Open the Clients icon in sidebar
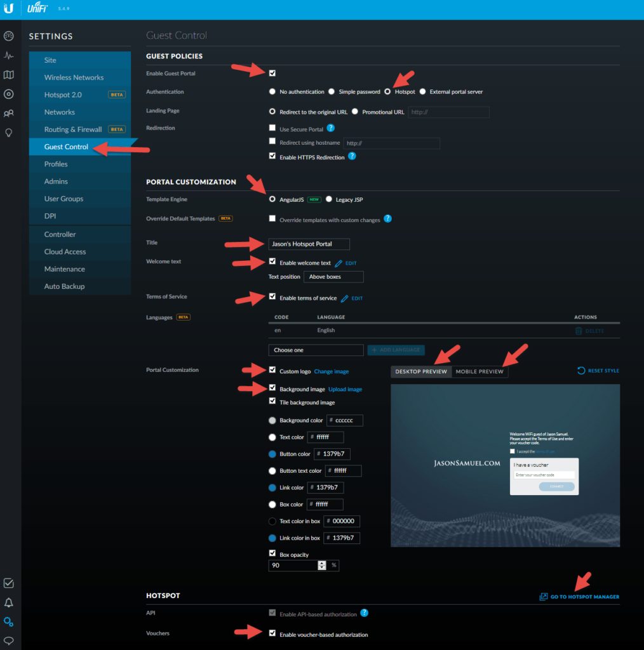Image resolution: width=644 pixels, height=650 pixels. point(9,114)
